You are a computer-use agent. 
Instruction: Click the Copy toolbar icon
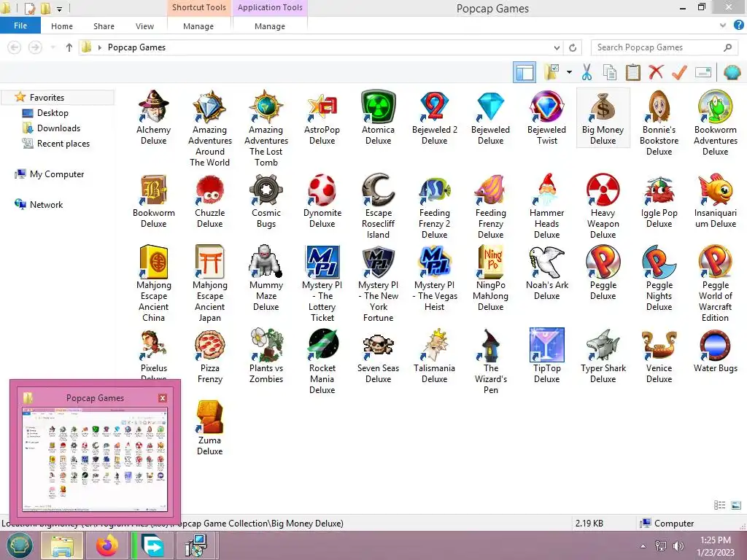point(610,72)
